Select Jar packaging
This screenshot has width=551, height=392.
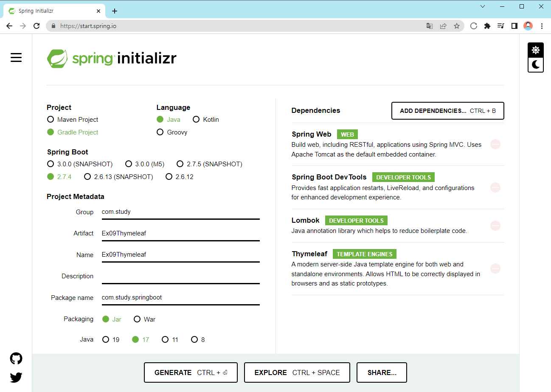tap(112, 319)
